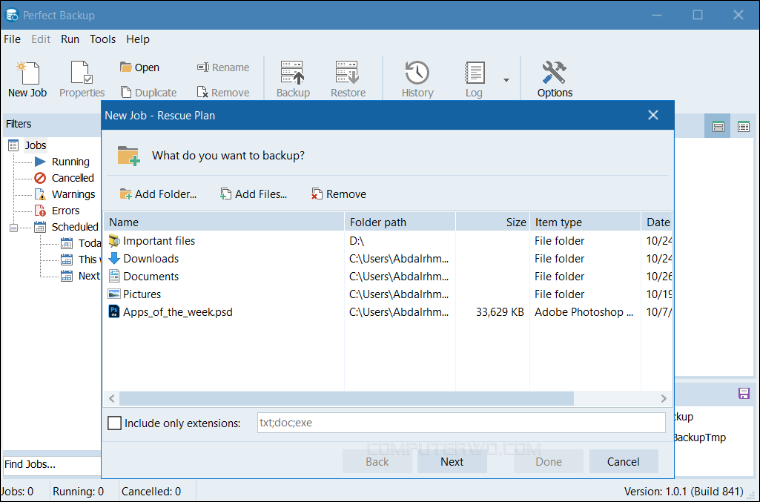Select the Downloads folder row

tap(388, 259)
